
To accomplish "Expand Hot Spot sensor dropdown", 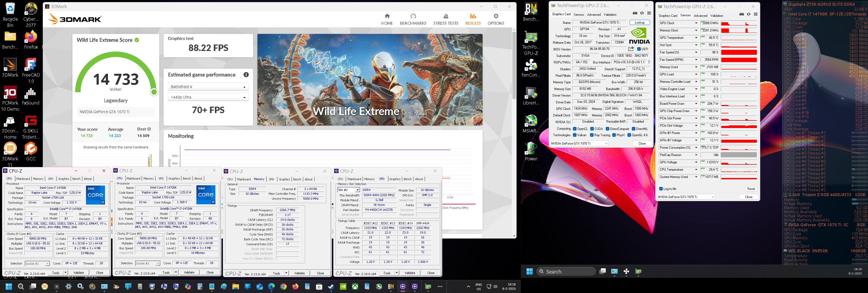I will tap(696, 45).
